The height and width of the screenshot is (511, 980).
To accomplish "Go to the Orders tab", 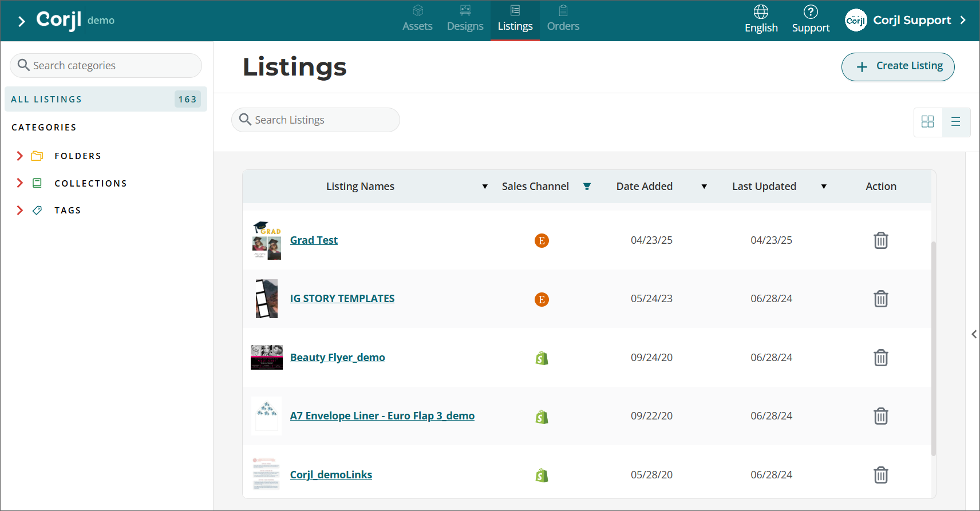I will coord(563,19).
